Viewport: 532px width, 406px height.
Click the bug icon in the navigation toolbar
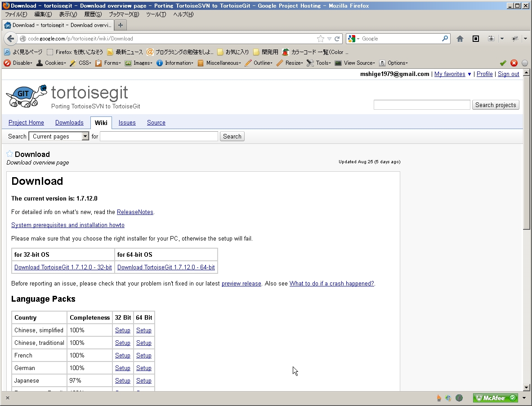(x=515, y=39)
